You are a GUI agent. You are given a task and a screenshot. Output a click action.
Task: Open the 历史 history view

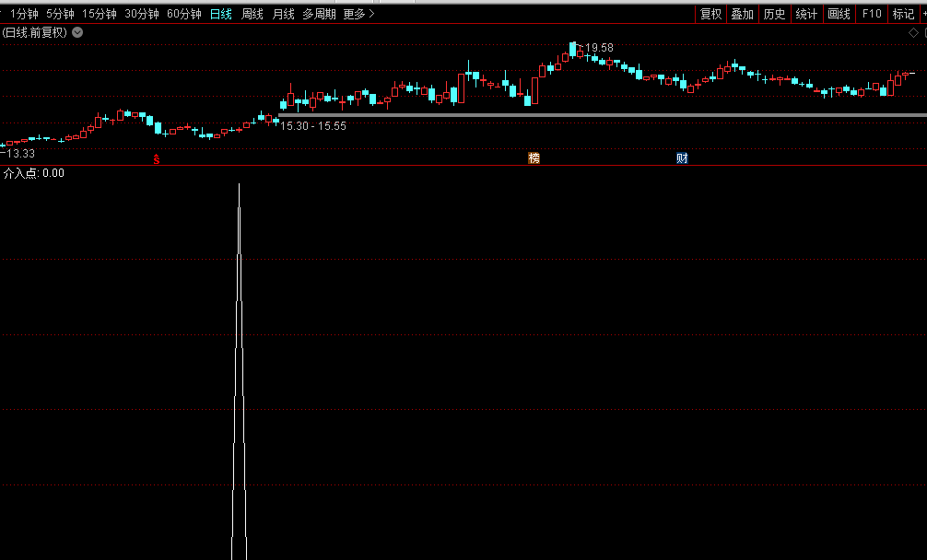coord(774,14)
